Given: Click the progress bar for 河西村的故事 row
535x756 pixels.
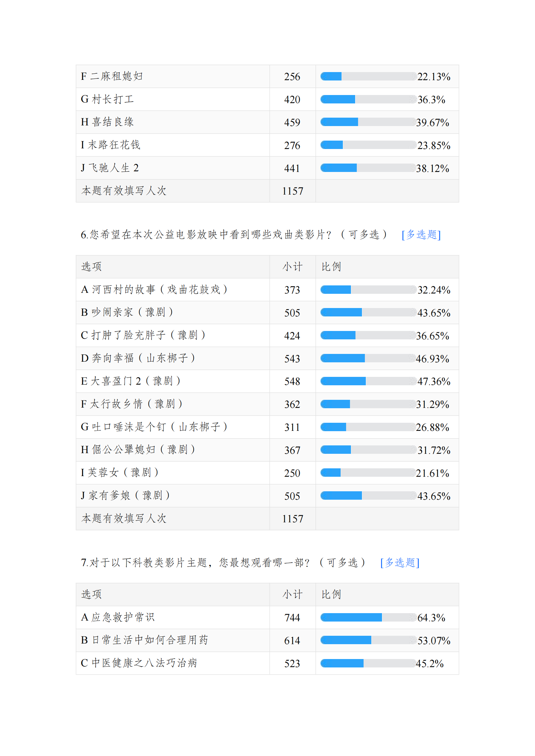Looking at the screenshot, I should point(368,290).
